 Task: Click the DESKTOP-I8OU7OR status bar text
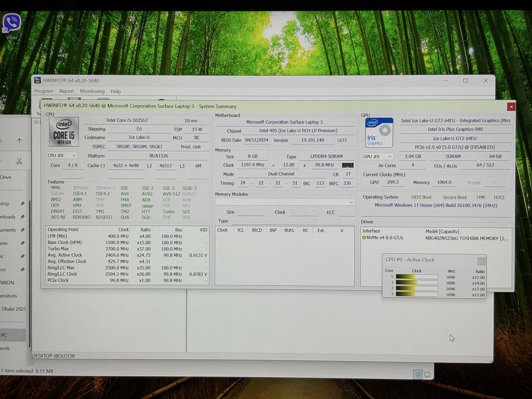(54, 356)
